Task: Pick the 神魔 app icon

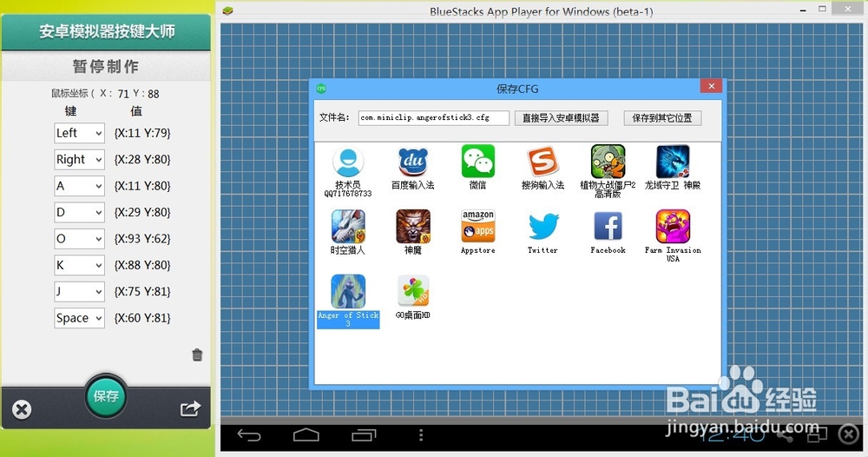Action: coord(413,227)
